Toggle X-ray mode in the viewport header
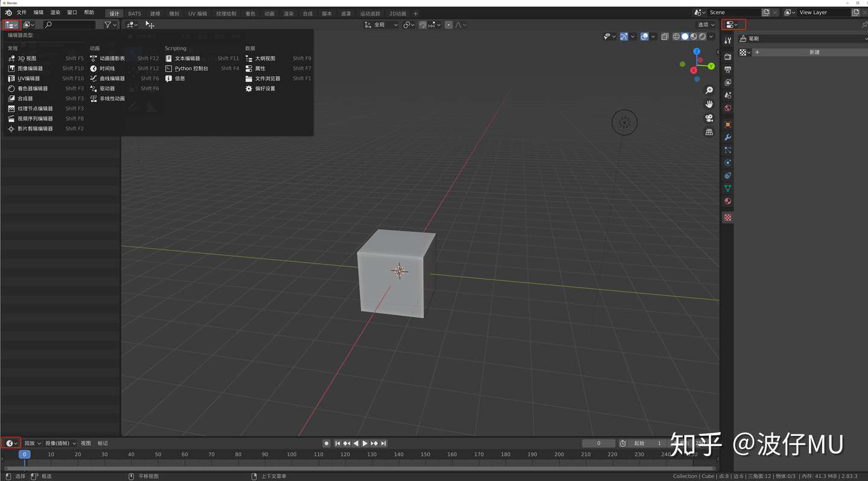868x481 pixels. pyautogui.click(x=665, y=36)
